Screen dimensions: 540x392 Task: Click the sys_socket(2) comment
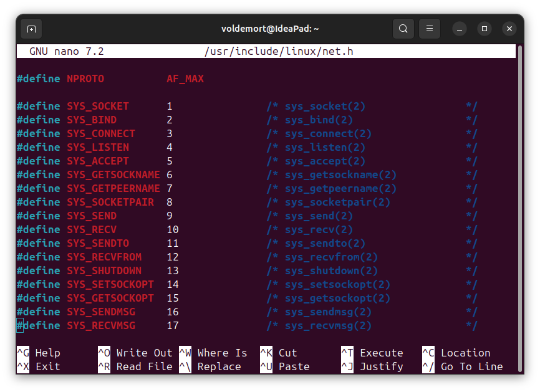(325, 107)
